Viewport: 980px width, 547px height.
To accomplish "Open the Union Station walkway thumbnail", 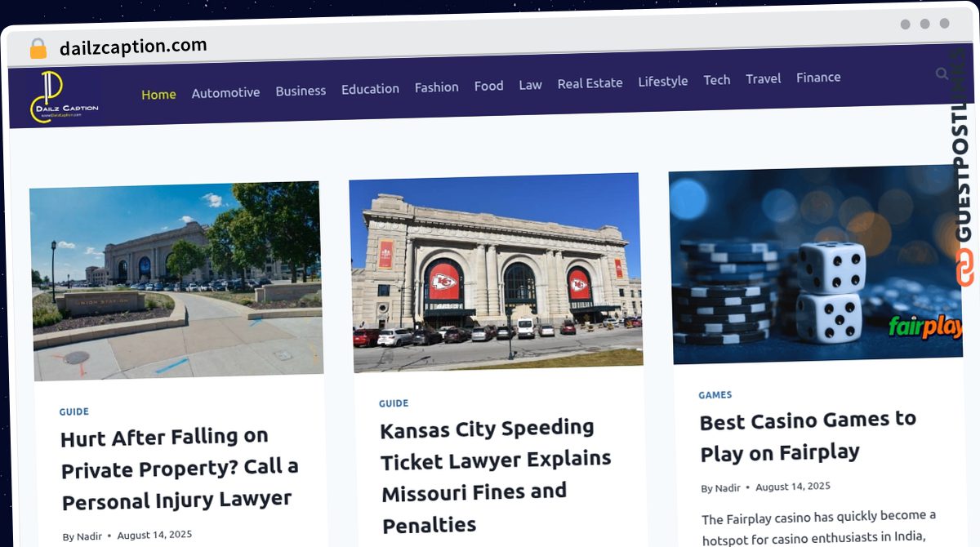I will pos(176,280).
